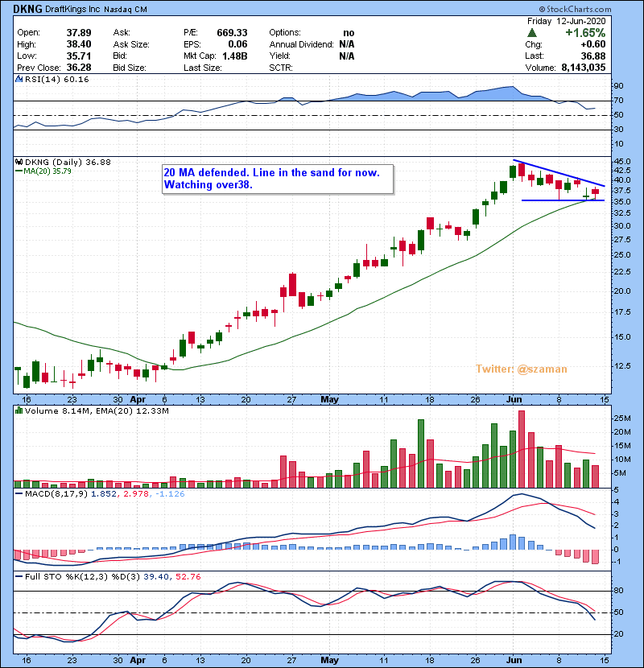644x668 pixels.
Task: Click the Friday 12-Jun-2020 date
Action: tap(566, 21)
